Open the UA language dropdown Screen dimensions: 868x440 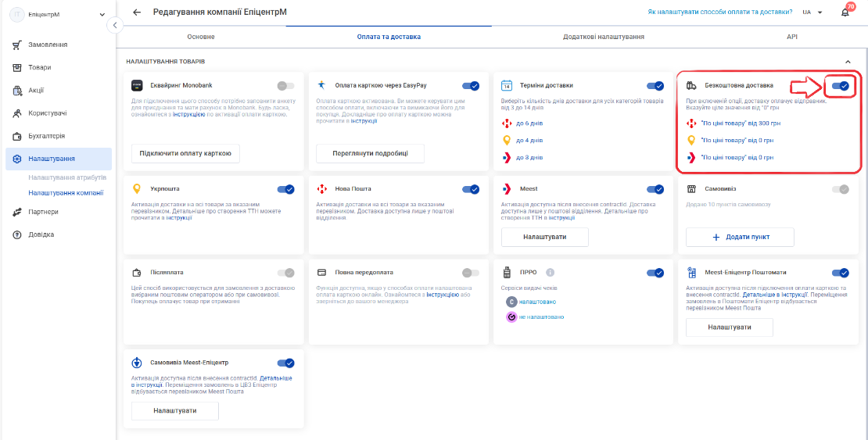[812, 13]
